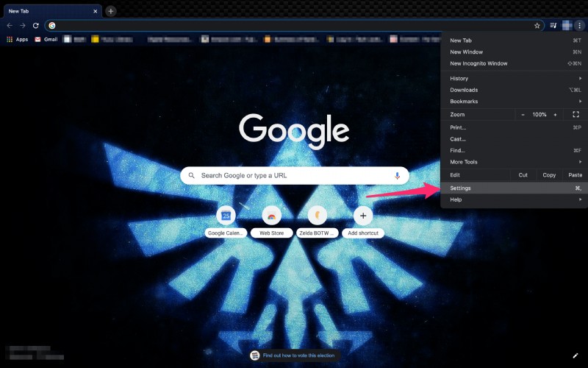Open the media control icon in toolbar
The width and height of the screenshot is (588, 368).
click(553, 26)
